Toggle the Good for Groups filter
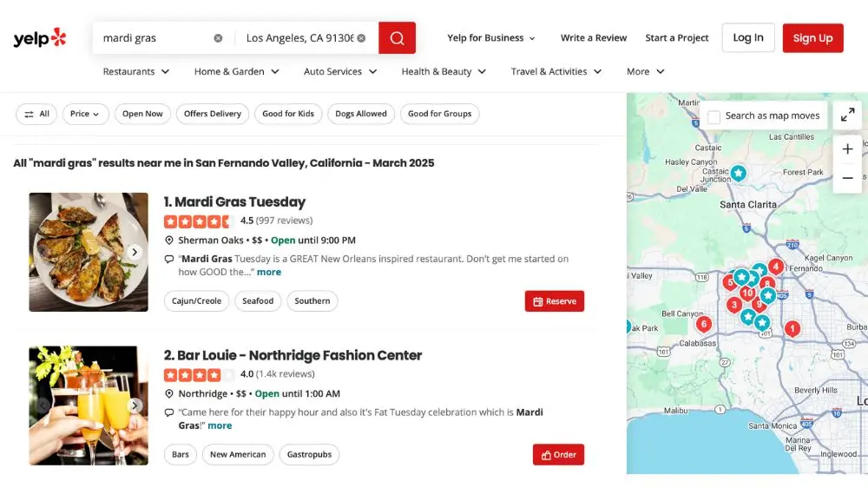This screenshot has width=868, height=488. (x=439, y=114)
